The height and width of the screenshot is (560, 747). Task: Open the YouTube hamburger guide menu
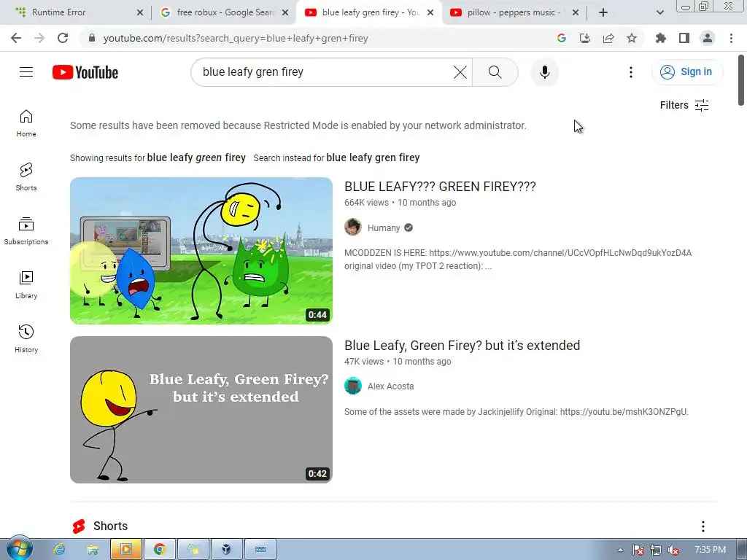pyautogui.click(x=26, y=72)
